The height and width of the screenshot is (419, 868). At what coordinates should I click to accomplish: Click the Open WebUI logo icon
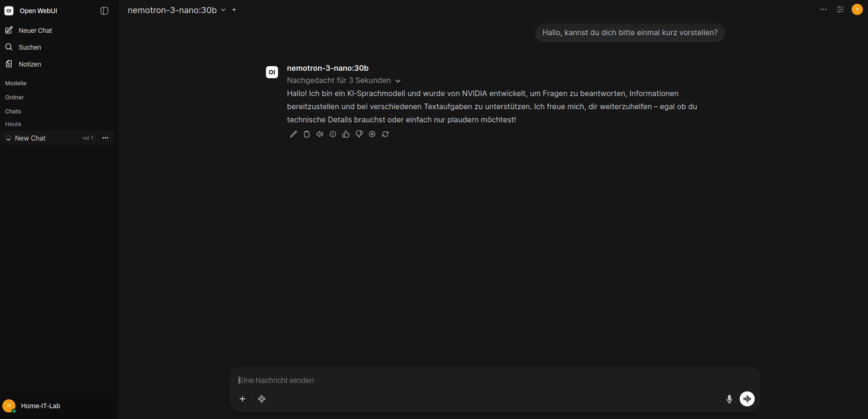click(x=9, y=11)
